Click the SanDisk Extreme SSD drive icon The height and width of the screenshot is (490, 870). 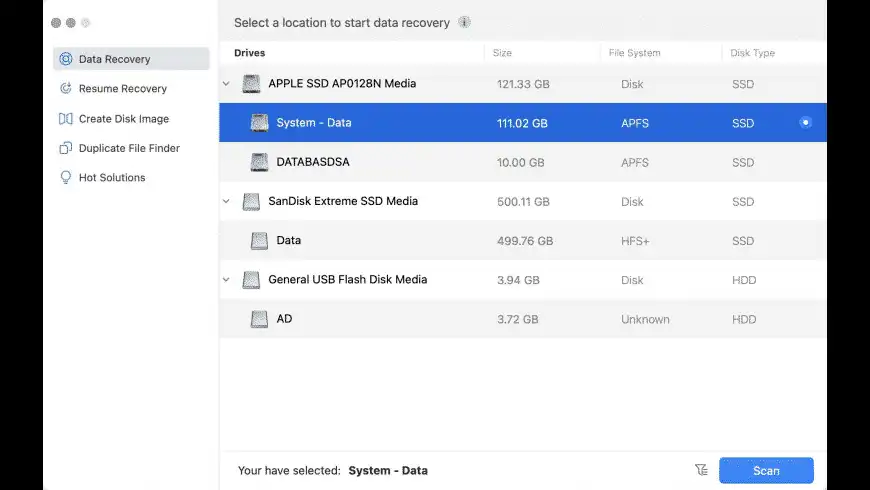tap(251, 201)
